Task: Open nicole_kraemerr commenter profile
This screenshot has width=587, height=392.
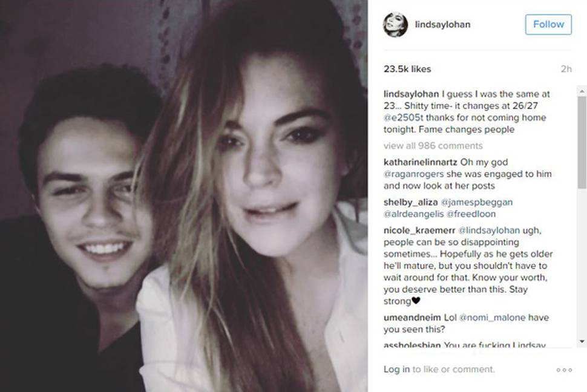Action: click(x=419, y=230)
